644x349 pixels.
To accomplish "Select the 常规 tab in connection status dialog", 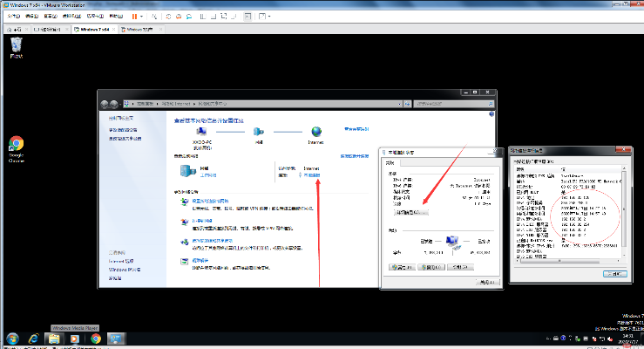I will click(390, 163).
